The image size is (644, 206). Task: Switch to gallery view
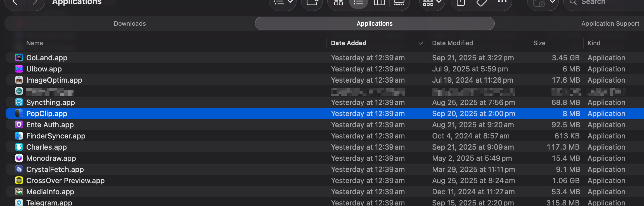(x=399, y=3)
